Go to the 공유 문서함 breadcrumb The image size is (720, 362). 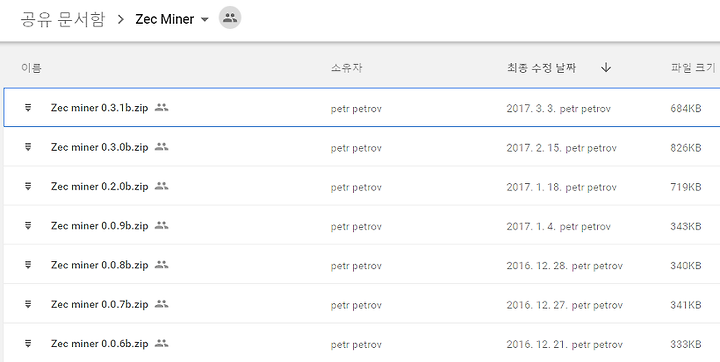click(x=63, y=19)
